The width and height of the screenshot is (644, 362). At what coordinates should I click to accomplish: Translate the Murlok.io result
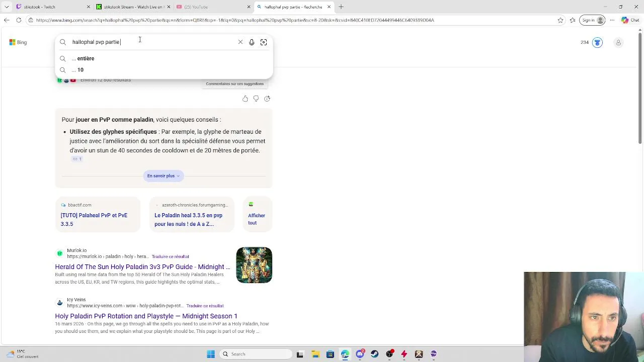pyautogui.click(x=170, y=256)
